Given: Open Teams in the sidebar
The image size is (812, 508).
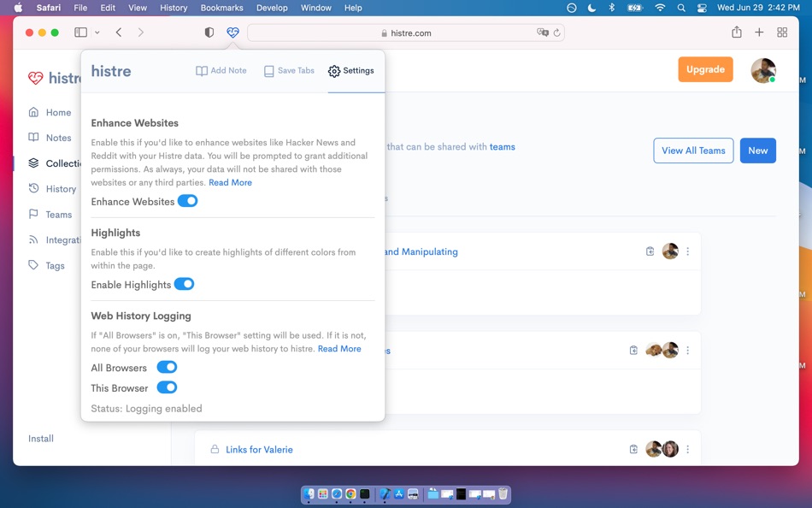Looking at the screenshot, I should click(x=50, y=214).
